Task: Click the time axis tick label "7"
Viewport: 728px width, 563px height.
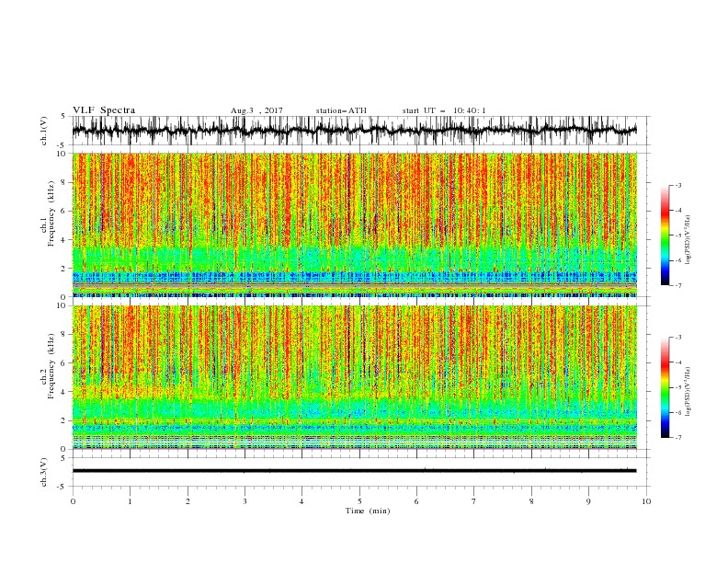Action: click(474, 501)
